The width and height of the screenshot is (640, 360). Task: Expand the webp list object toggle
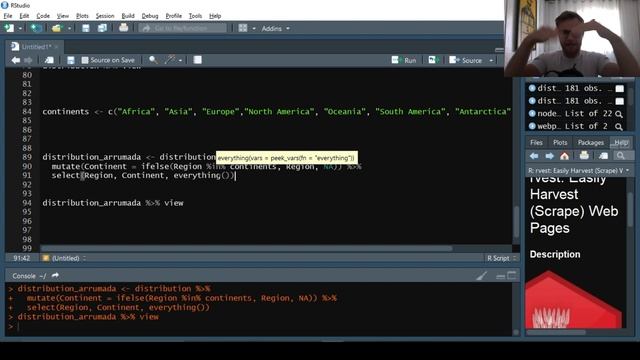point(532,126)
